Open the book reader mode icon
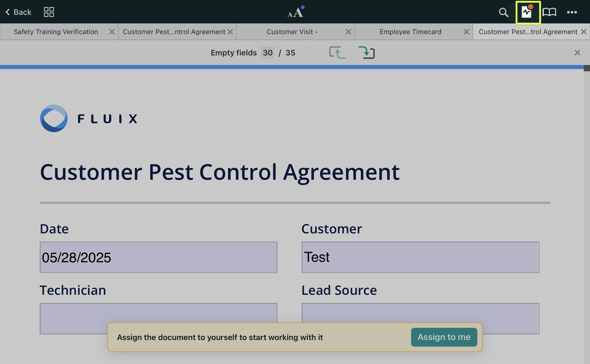Screen dimensions: 590x364 549,12
